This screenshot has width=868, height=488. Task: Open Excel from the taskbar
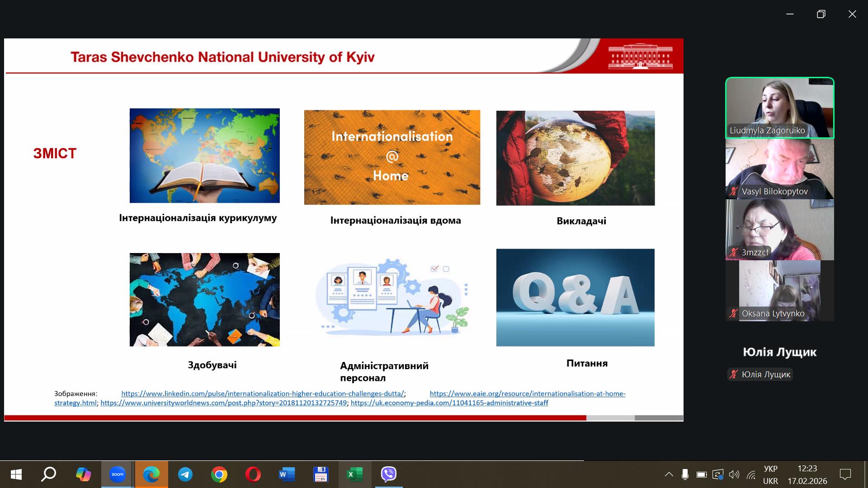point(354,474)
